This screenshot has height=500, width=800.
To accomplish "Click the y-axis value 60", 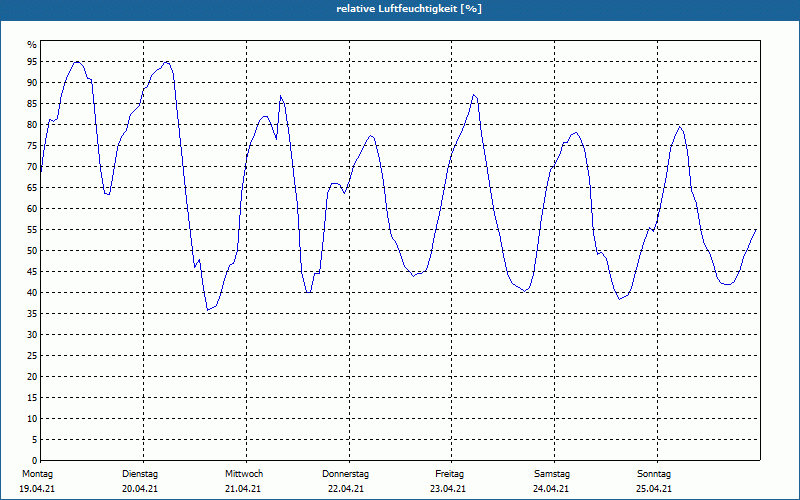I will point(32,209).
